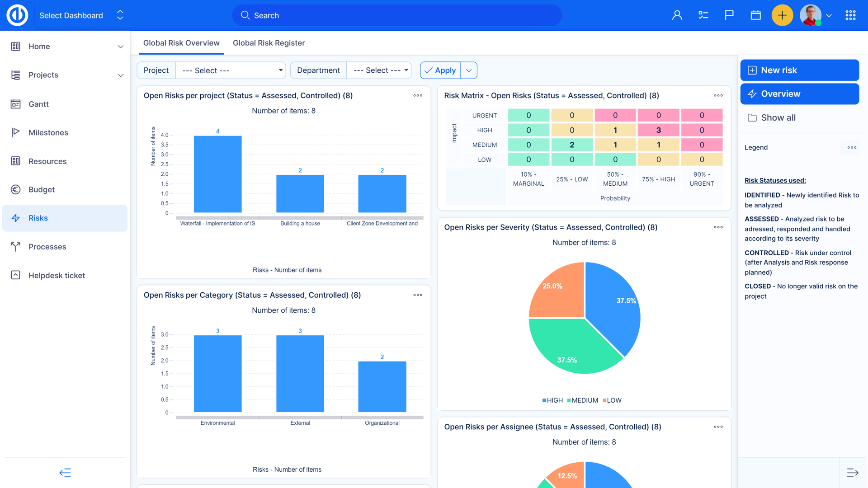
Task: Toggle Show all in the right panel
Action: [x=778, y=117]
